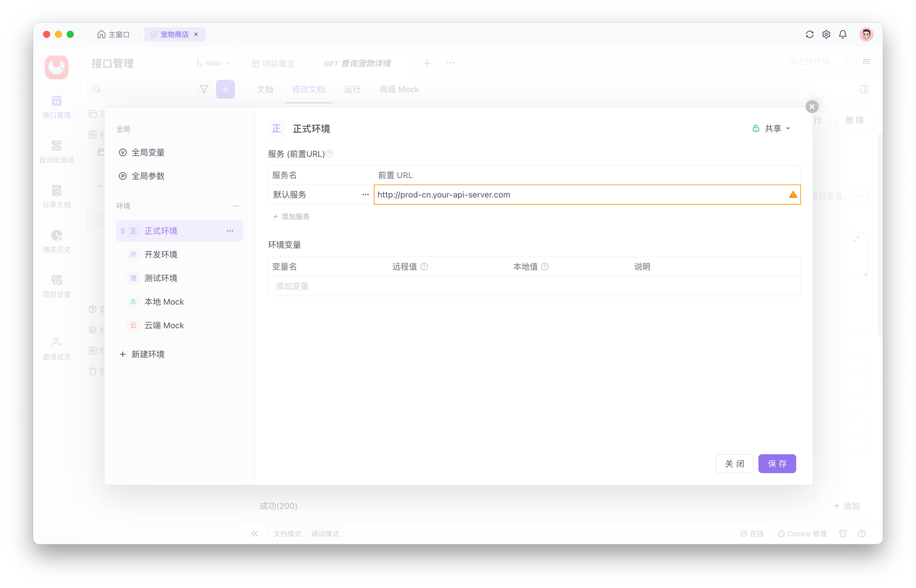Switch to the 高级 Mock tab
The height and width of the screenshot is (588, 916).
click(x=399, y=89)
